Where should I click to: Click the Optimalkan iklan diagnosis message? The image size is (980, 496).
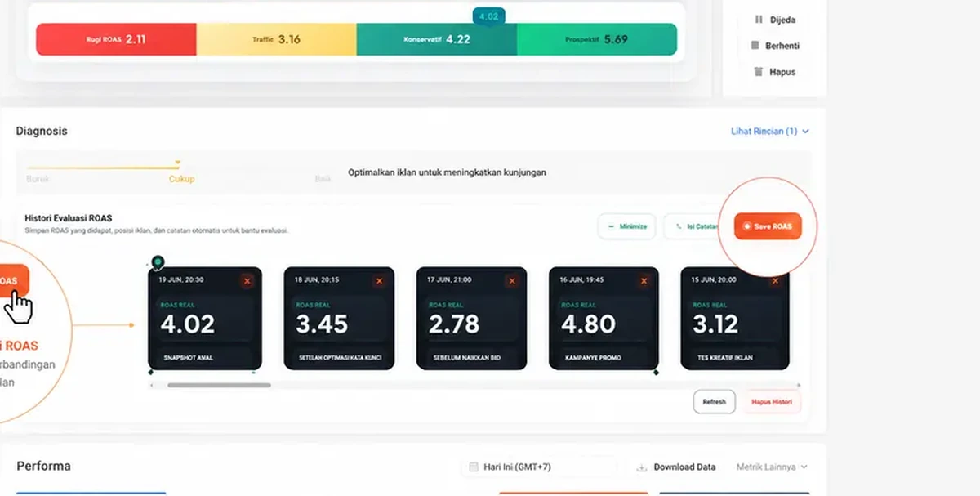[447, 172]
